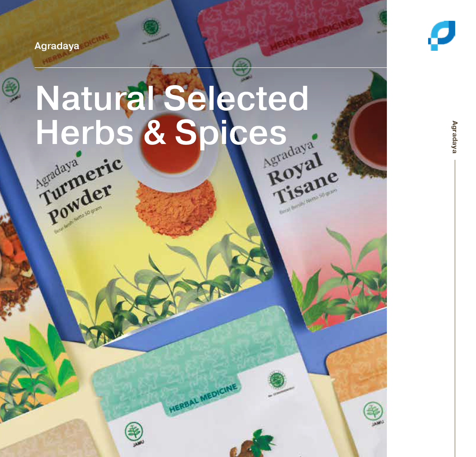The width and height of the screenshot is (476, 457).
Task: Click the Herbs & Spices headline line
Action: coord(161,133)
